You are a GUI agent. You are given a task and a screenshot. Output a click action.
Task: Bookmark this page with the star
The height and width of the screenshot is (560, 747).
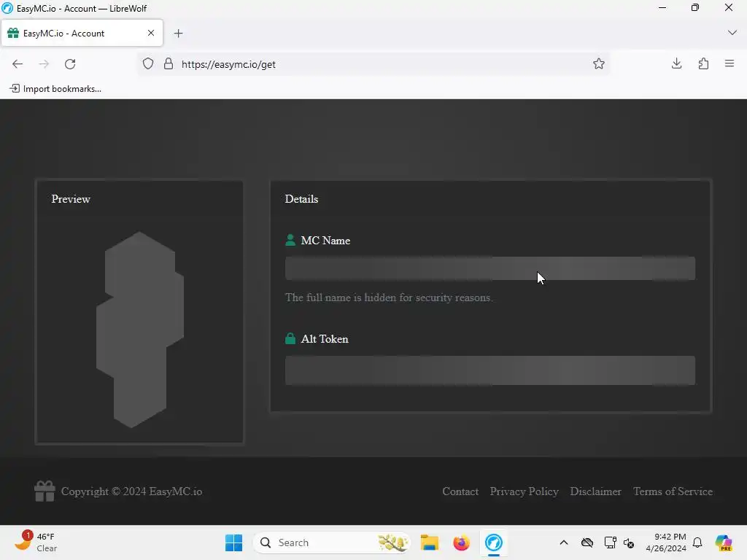pyautogui.click(x=599, y=64)
